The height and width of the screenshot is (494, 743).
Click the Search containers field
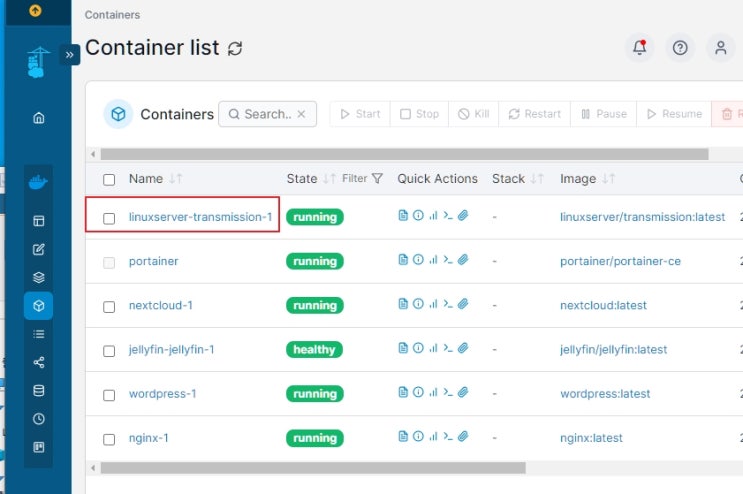pos(267,114)
